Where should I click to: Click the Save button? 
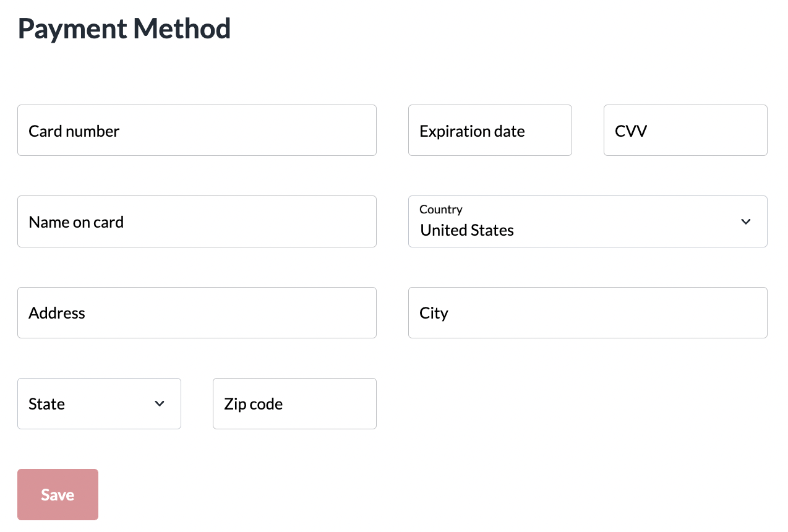(58, 494)
